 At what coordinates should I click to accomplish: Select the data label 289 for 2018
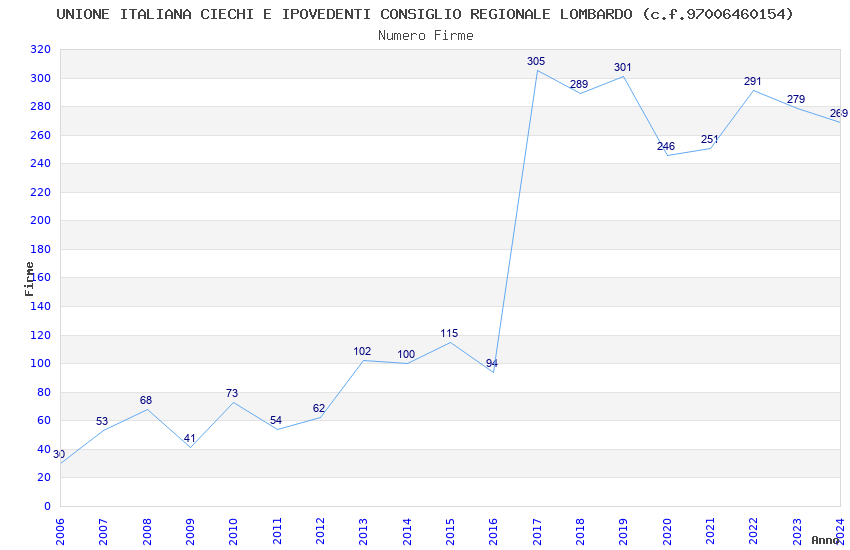click(x=579, y=84)
